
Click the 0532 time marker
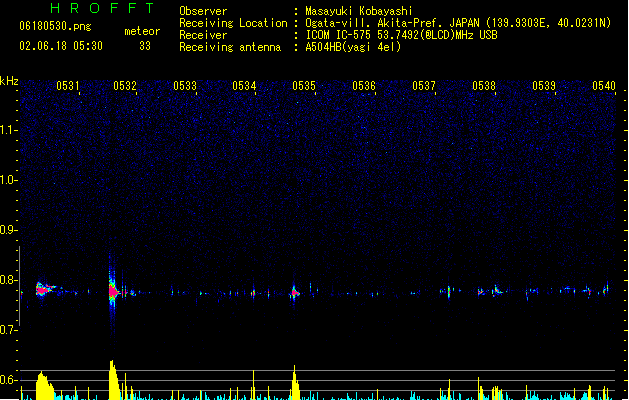125,86
